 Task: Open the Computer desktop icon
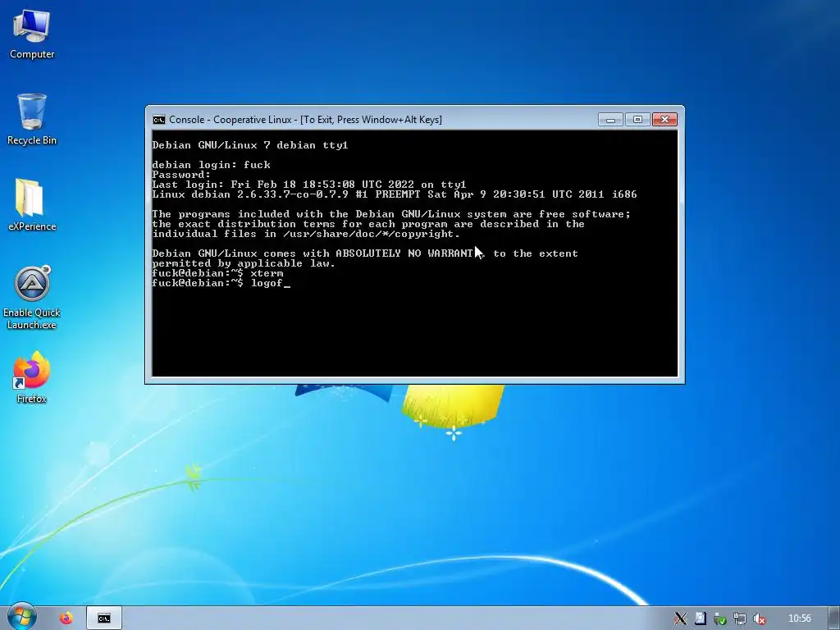tap(32, 34)
